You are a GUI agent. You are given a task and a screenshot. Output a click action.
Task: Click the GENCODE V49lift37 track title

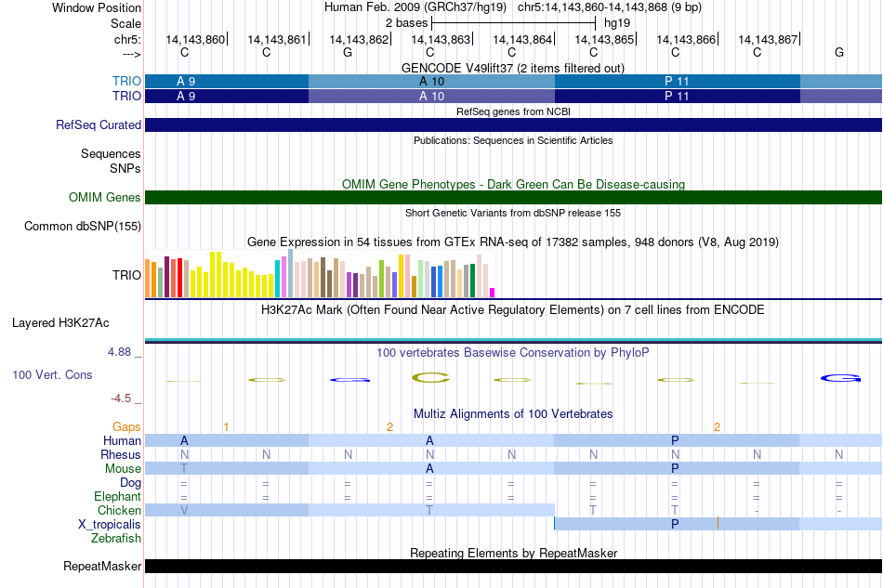pos(513,68)
